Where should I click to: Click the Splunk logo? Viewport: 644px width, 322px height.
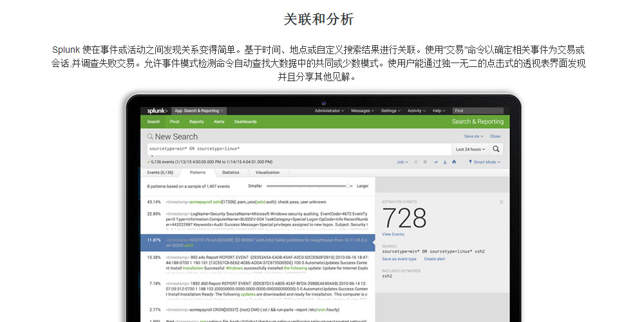tap(157, 111)
